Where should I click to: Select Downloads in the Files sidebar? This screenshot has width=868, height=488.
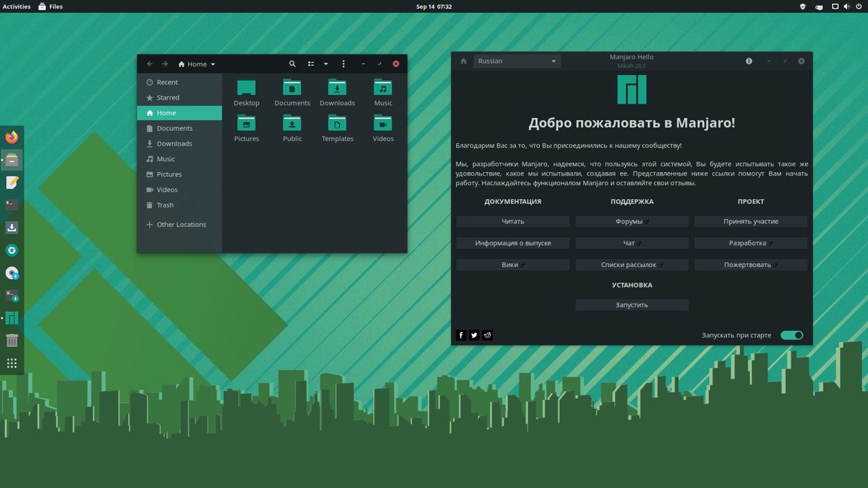coord(180,144)
